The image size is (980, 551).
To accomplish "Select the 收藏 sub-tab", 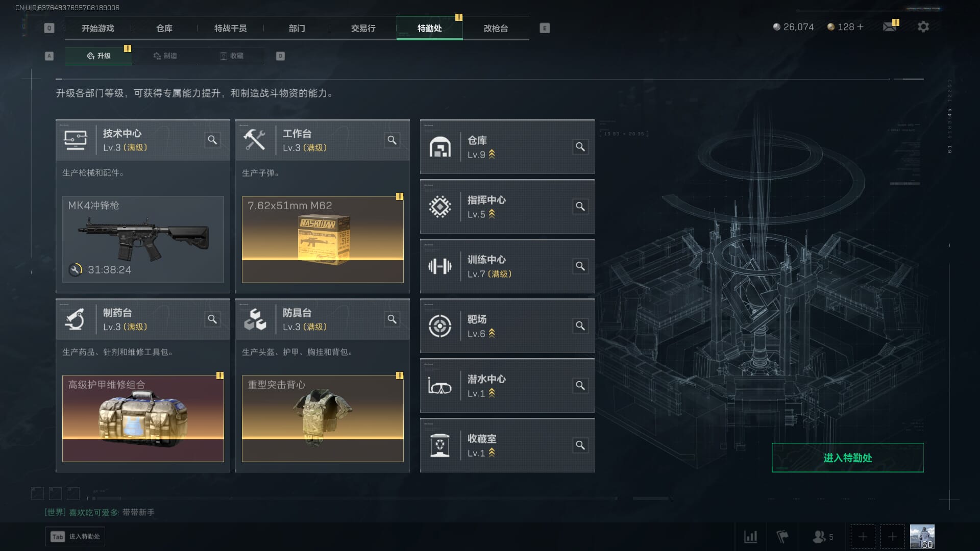I will [x=231, y=56].
